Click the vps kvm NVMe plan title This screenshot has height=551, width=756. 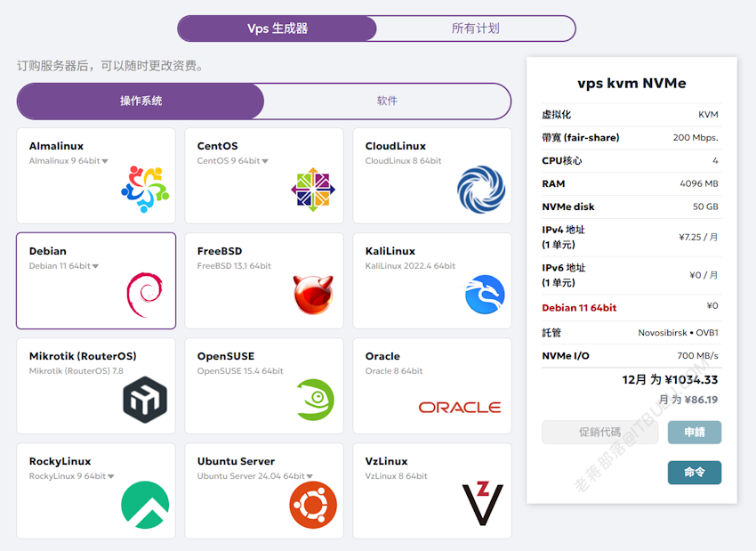coord(631,84)
